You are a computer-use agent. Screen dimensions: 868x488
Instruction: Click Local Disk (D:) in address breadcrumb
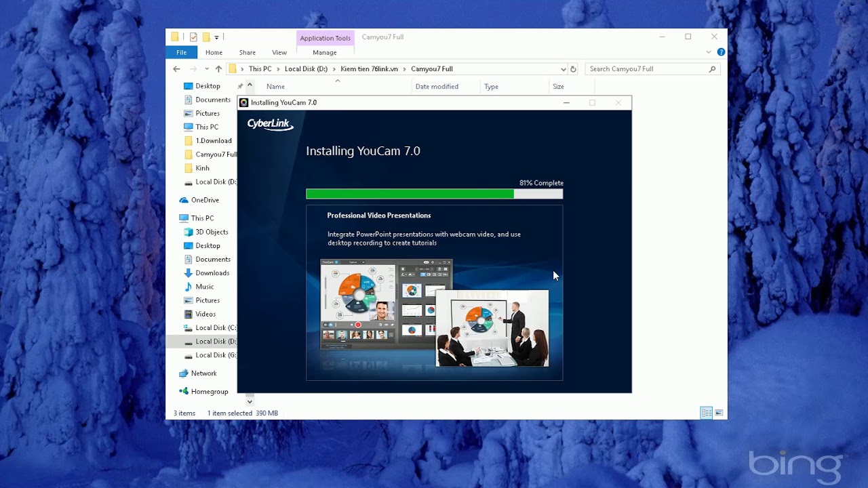[x=306, y=69]
